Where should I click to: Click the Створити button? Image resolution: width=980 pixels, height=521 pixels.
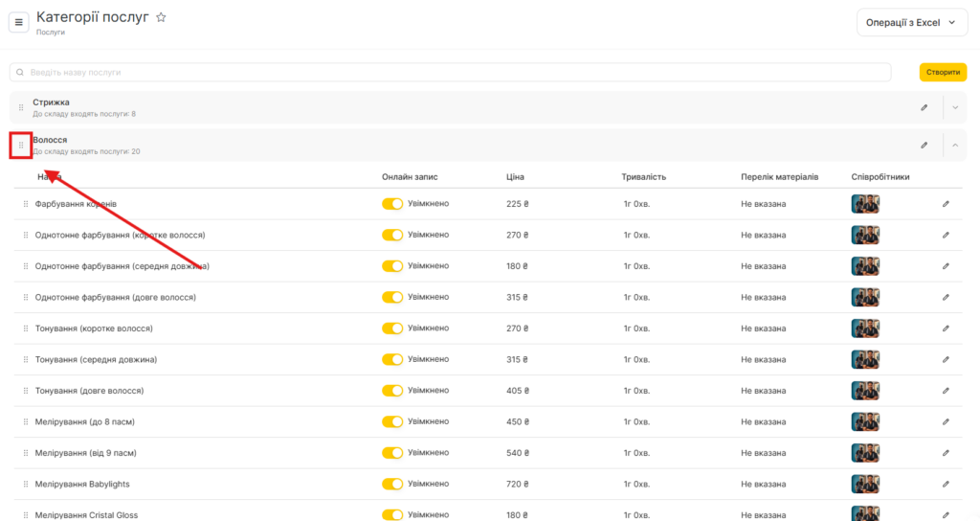[943, 72]
